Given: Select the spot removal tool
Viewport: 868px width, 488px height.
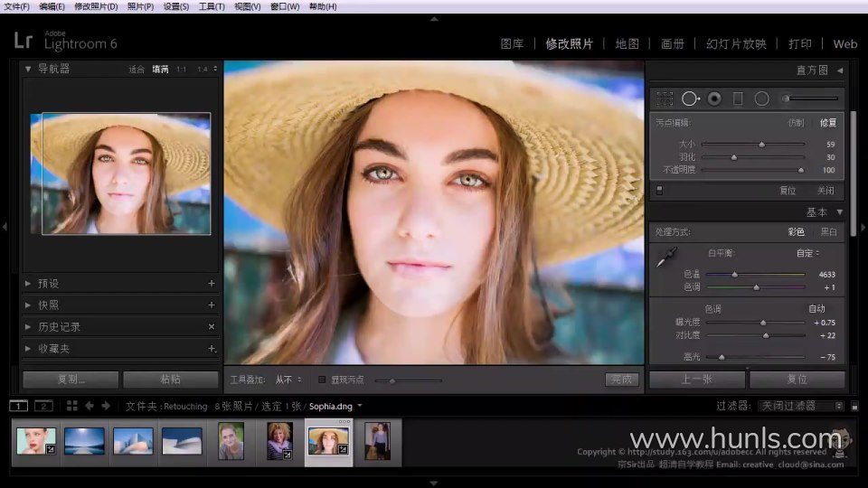Looking at the screenshot, I should (x=691, y=99).
